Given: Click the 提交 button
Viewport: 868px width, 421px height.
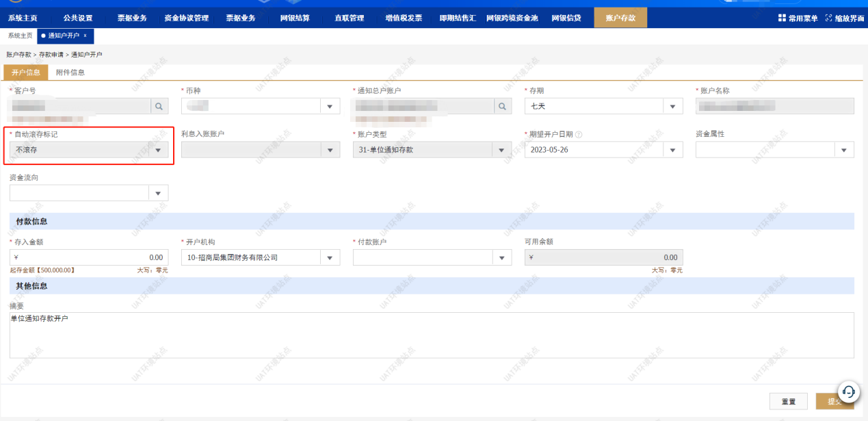Looking at the screenshot, I should (833, 401).
